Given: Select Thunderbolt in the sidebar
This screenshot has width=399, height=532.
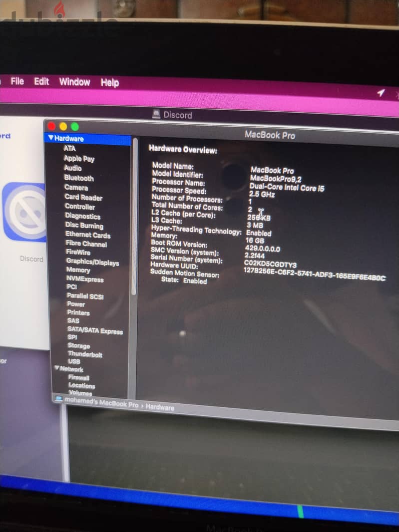Looking at the screenshot, I should [85, 354].
